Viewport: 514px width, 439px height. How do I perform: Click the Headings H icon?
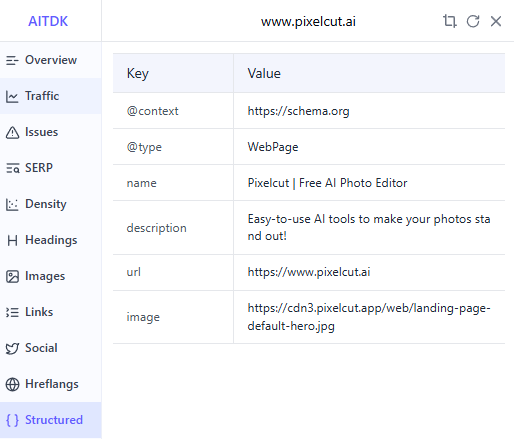tap(12, 240)
